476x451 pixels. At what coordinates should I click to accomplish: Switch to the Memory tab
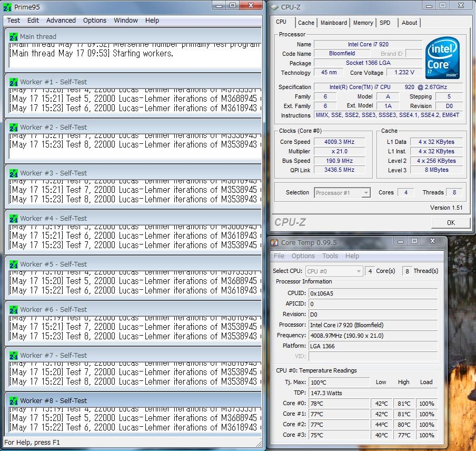pyautogui.click(x=363, y=23)
